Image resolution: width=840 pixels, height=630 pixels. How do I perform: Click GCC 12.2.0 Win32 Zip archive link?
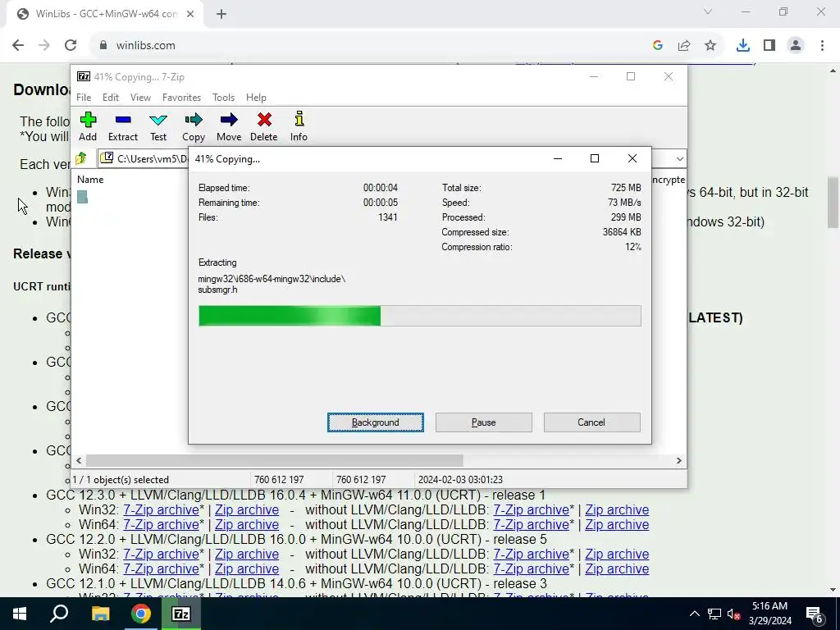[246, 554]
